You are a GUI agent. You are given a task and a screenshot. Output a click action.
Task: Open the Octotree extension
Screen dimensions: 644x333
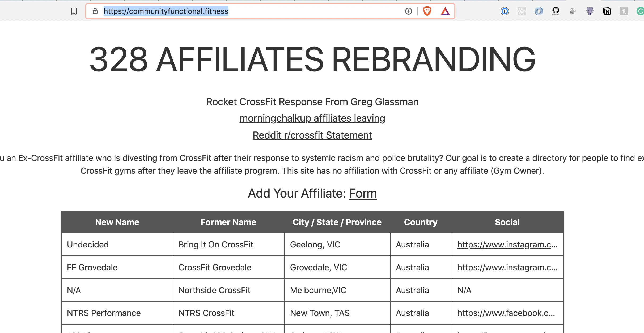[590, 11]
